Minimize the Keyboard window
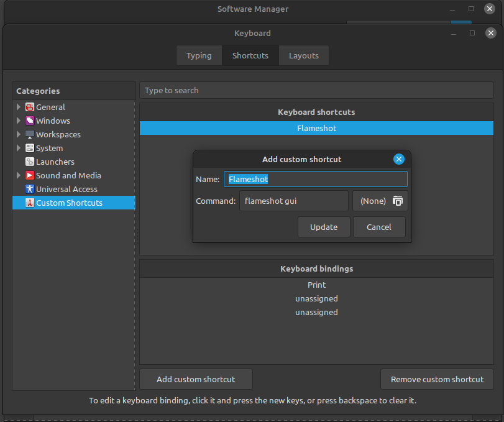 click(454, 34)
